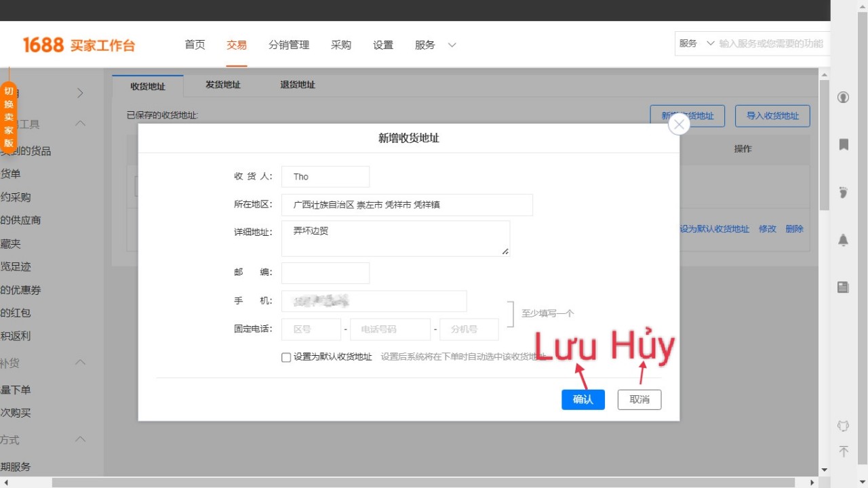Open the 所在地区 region selector
The image size is (868, 488).
(407, 205)
